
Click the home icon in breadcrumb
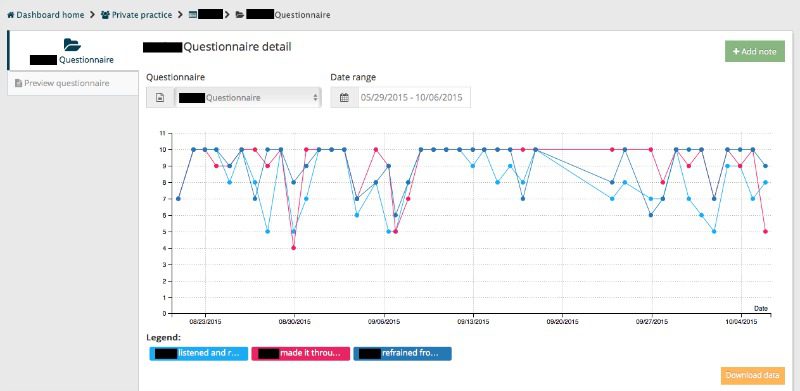coord(11,15)
